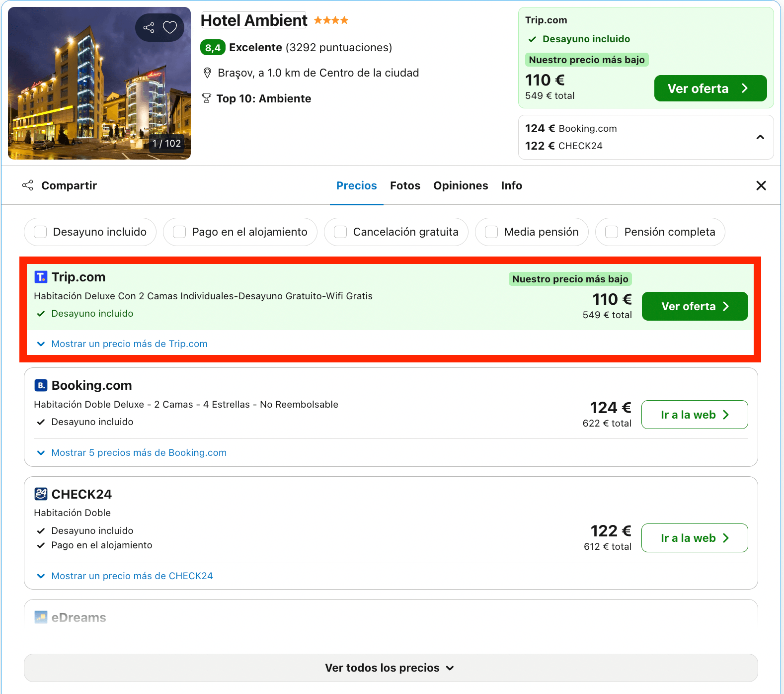This screenshot has width=784, height=694.
Task: Expand Mostrar 5 precios más de Booking.com
Action: coord(132,452)
